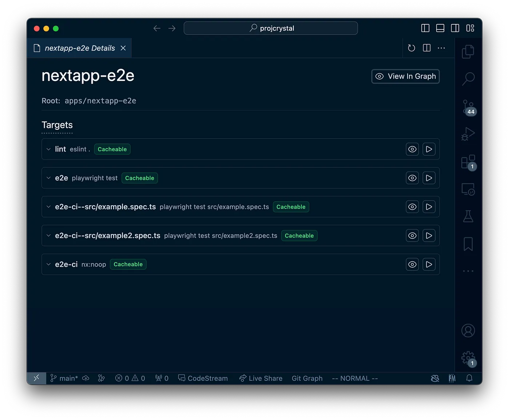Open Git Graph from status bar

coord(307,379)
